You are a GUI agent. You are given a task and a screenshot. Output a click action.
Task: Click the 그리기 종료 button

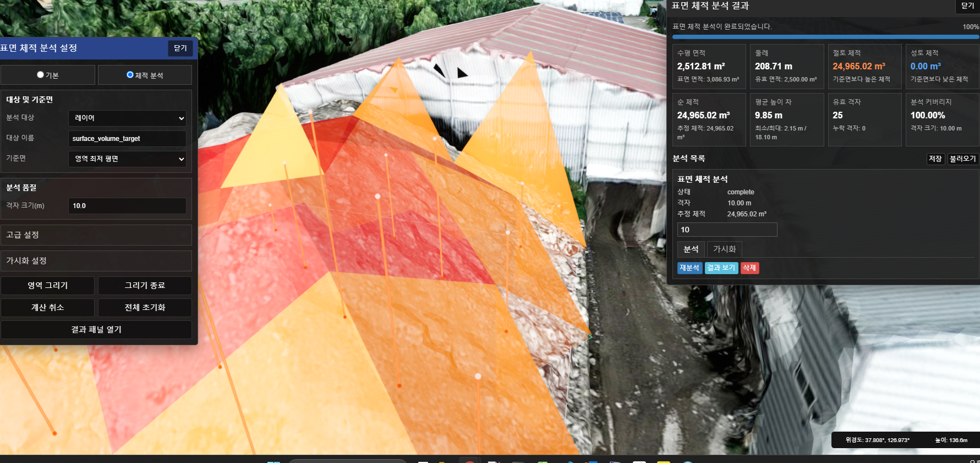click(x=145, y=285)
